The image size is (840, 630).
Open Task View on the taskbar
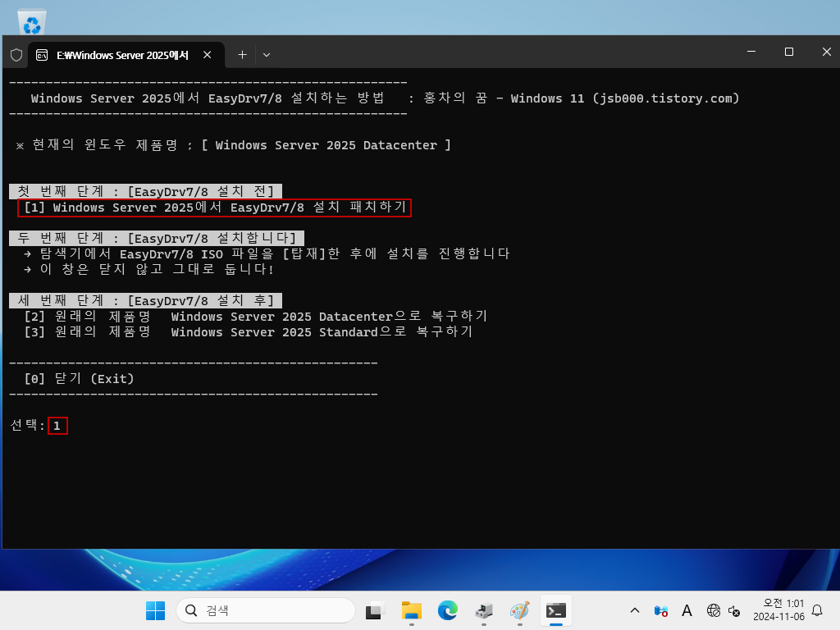pyautogui.click(x=375, y=610)
